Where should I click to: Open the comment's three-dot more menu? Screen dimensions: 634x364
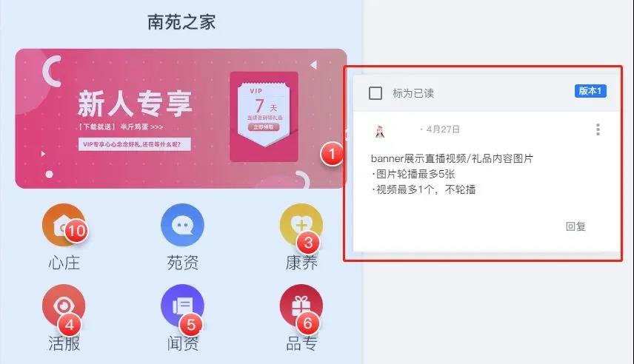pyautogui.click(x=598, y=129)
